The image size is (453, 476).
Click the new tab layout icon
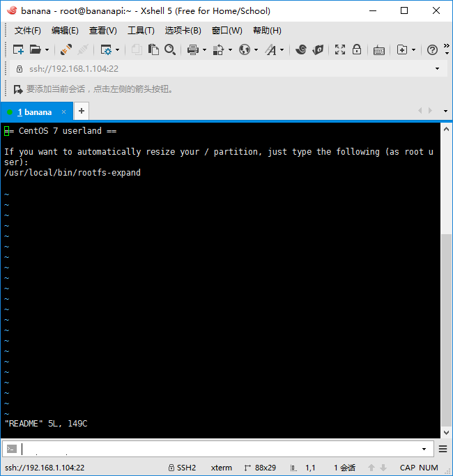402,49
